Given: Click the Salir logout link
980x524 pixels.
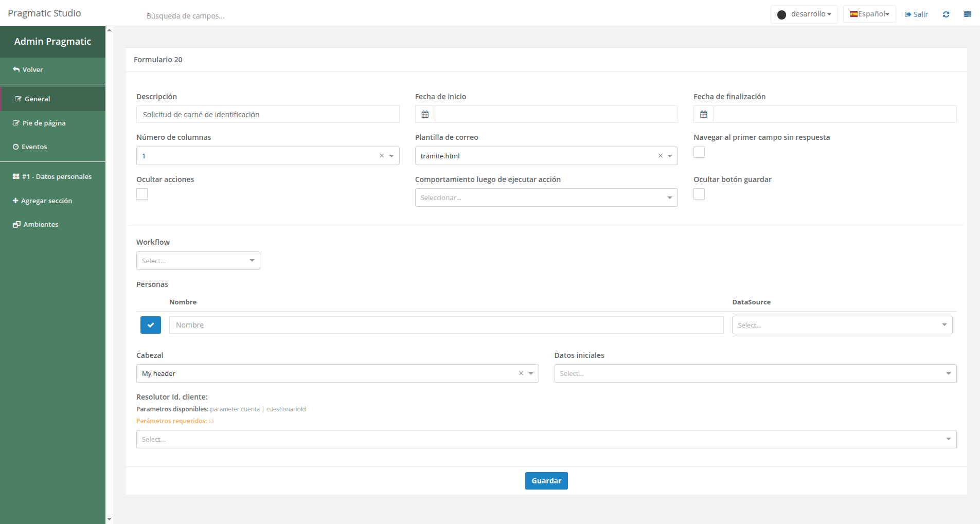Looking at the screenshot, I should coord(916,14).
